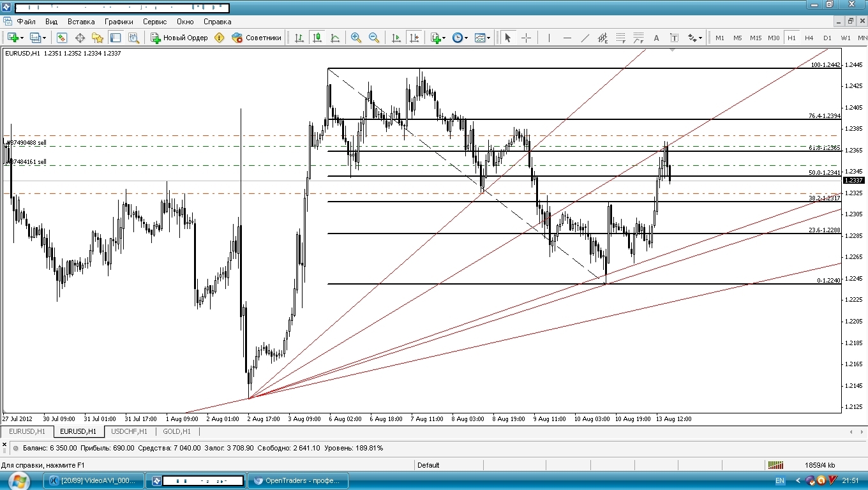
Task: Click the Новый Ордер button
Action: pos(179,38)
